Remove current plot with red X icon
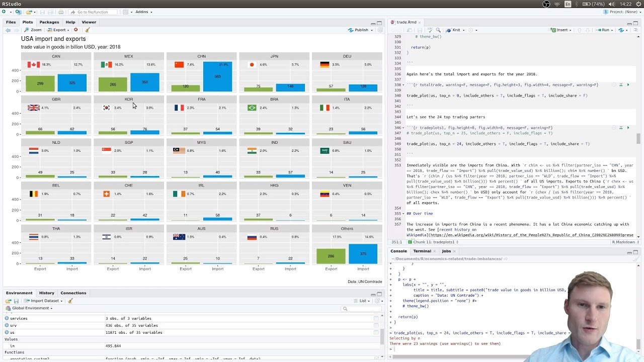 [x=76, y=30]
